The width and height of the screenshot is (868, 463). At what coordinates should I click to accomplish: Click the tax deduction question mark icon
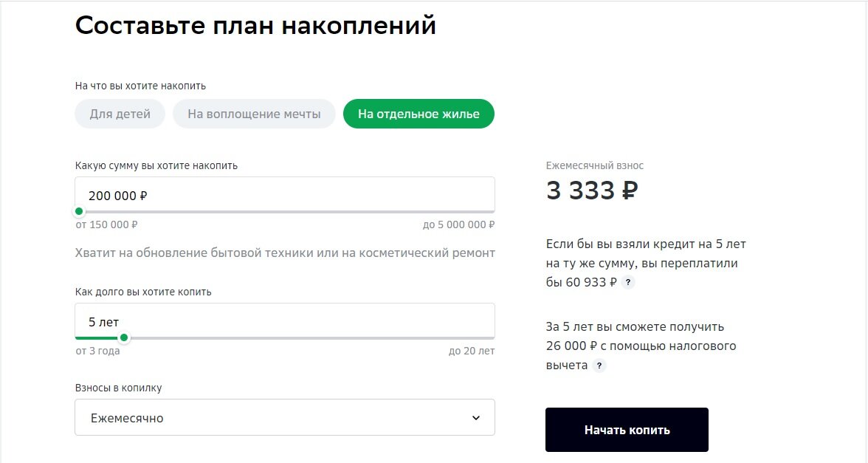599,364
